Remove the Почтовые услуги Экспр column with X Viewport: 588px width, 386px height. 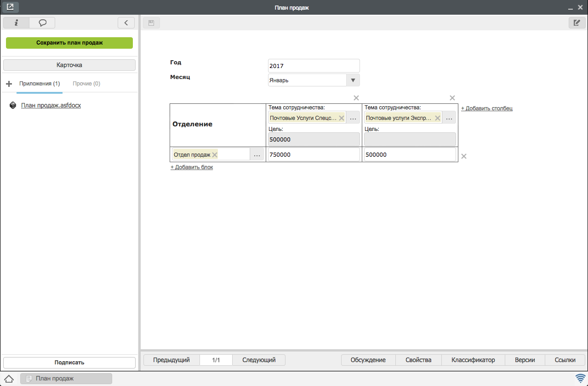coord(452,98)
